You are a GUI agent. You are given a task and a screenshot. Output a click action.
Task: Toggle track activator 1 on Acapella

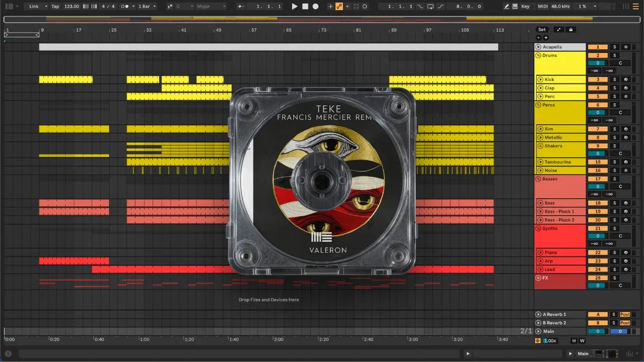click(598, 47)
